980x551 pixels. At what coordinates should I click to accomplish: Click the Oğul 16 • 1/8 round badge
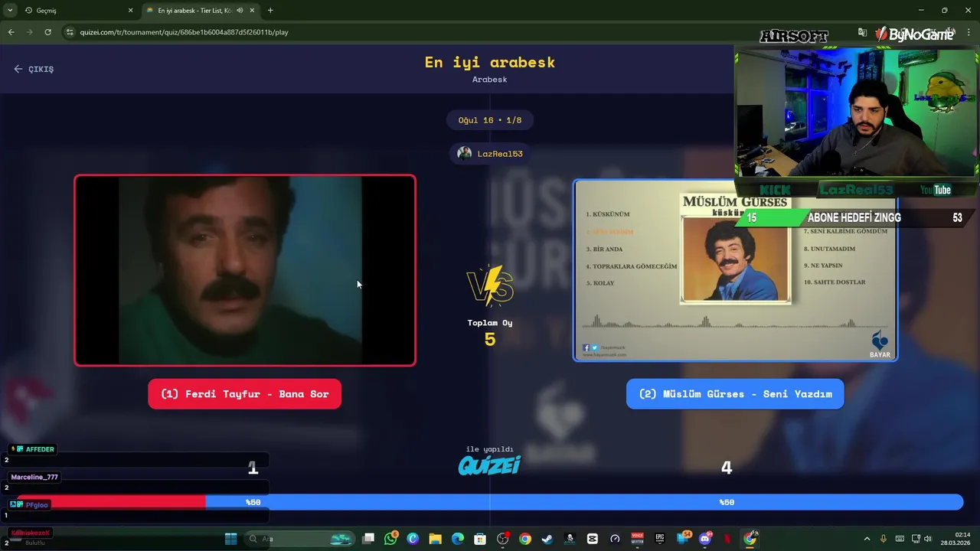pyautogui.click(x=490, y=120)
